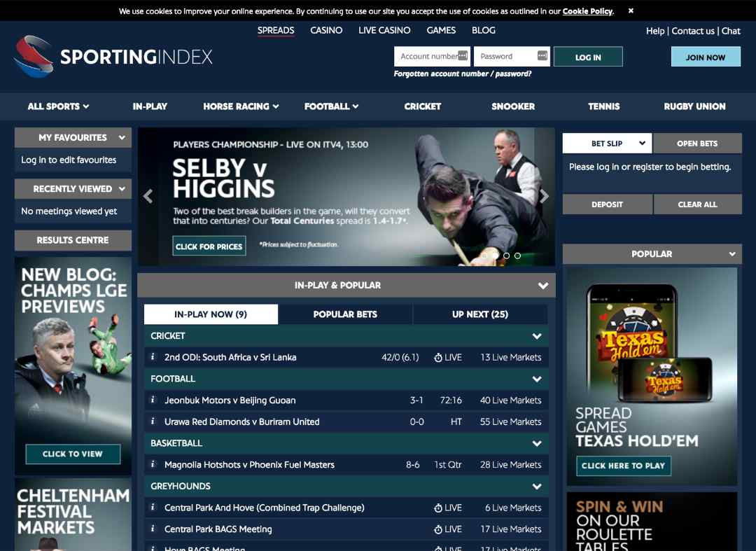Click info icon for South Africa ODI

pos(153,357)
